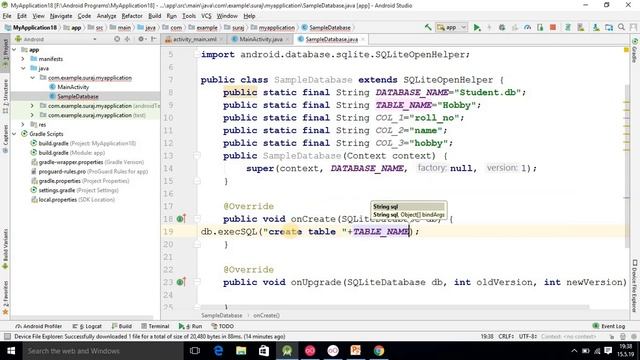
Task: Open the File menu
Action: pos(7,16)
